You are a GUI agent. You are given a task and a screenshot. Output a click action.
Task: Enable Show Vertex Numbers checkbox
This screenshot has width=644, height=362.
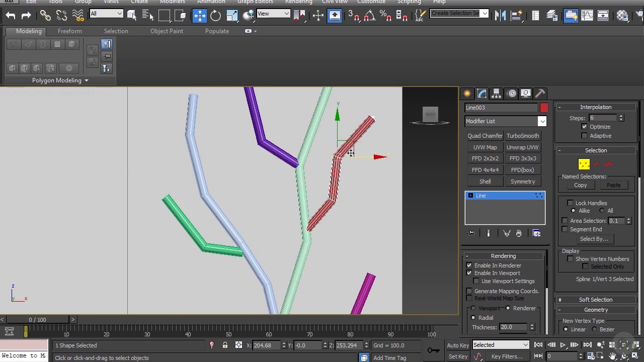[x=570, y=259]
